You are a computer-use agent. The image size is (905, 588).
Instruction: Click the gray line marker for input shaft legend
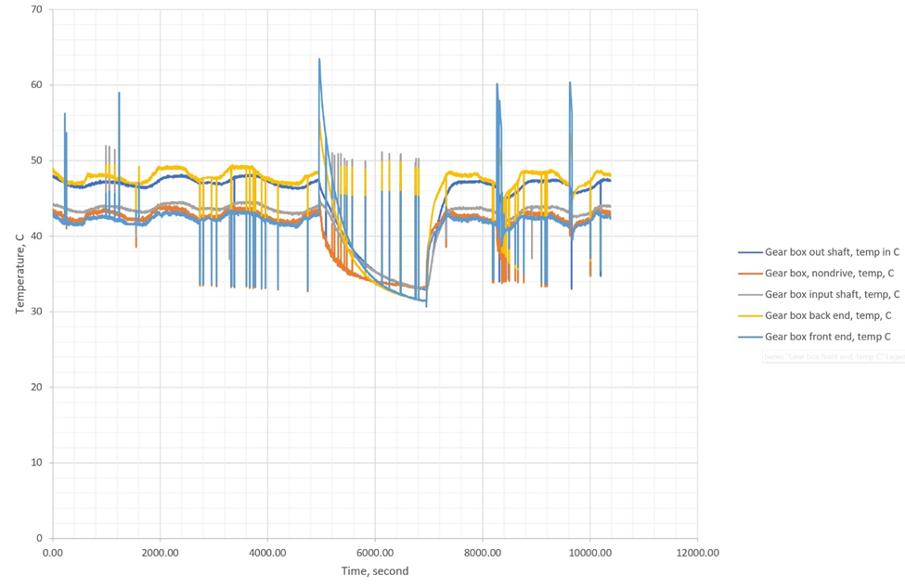point(749,295)
